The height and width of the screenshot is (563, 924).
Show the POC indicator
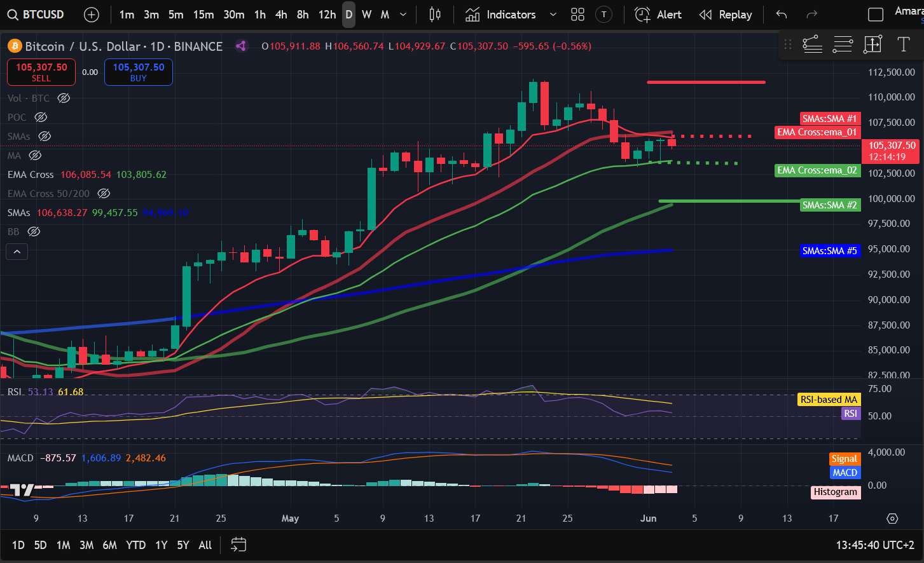pyautogui.click(x=41, y=117)
